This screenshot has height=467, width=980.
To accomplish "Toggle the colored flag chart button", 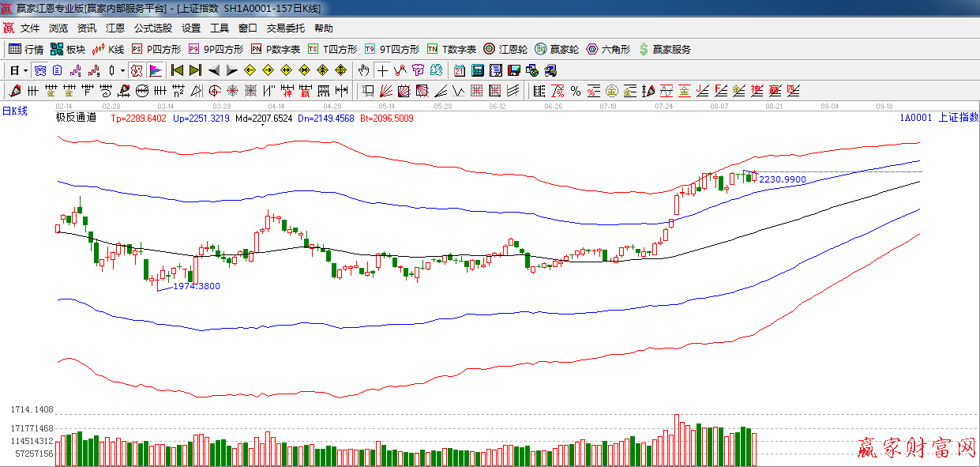I will point(155,70).
